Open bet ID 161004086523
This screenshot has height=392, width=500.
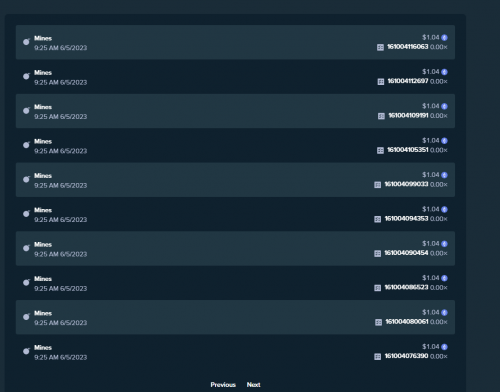(x=406, y=287)
